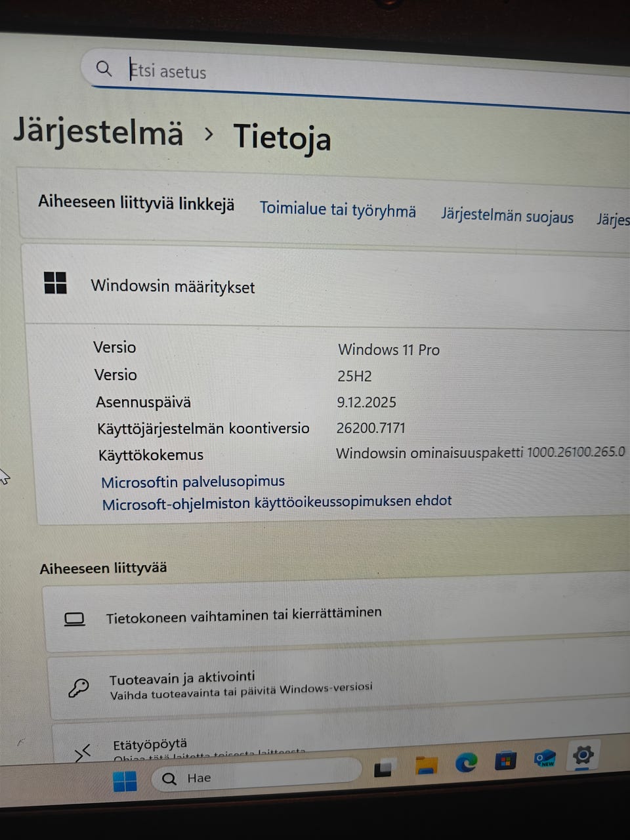
Task: Open the Toimialue tai työryhmä link
Action: 337,209
